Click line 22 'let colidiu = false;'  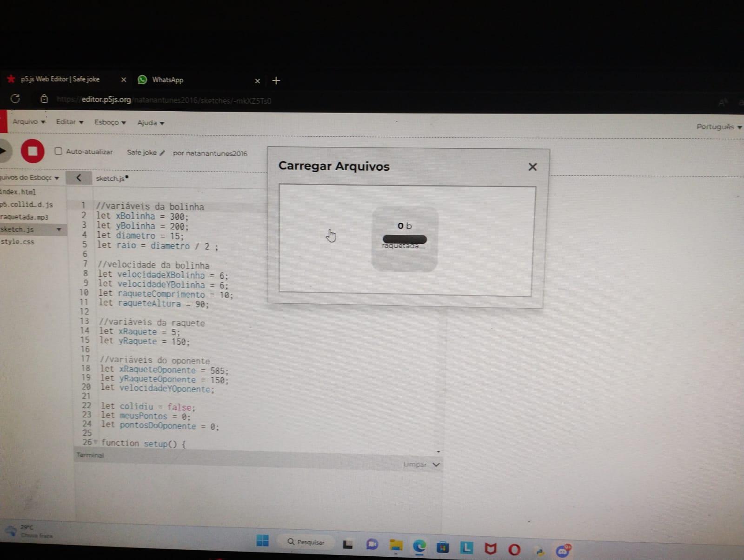tap(148, 407)
